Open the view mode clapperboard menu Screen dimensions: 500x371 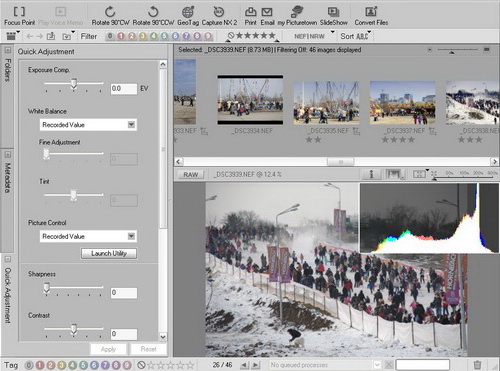point(13,36)
